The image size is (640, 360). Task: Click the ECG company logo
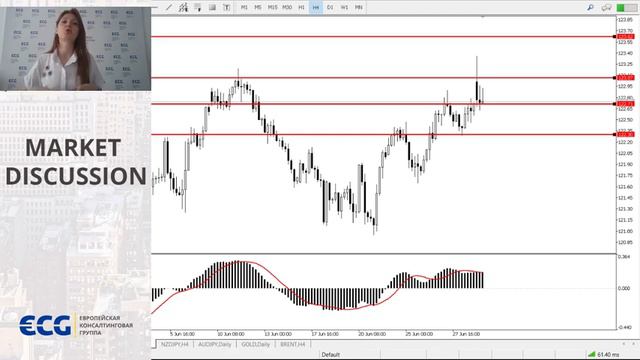pos(76,325)
